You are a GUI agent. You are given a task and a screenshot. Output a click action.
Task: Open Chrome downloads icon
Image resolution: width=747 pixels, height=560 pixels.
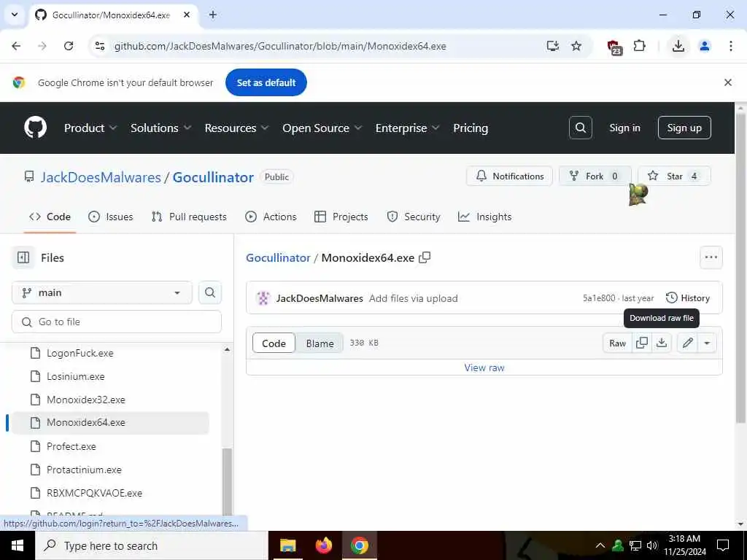click(x=678, y=46)
